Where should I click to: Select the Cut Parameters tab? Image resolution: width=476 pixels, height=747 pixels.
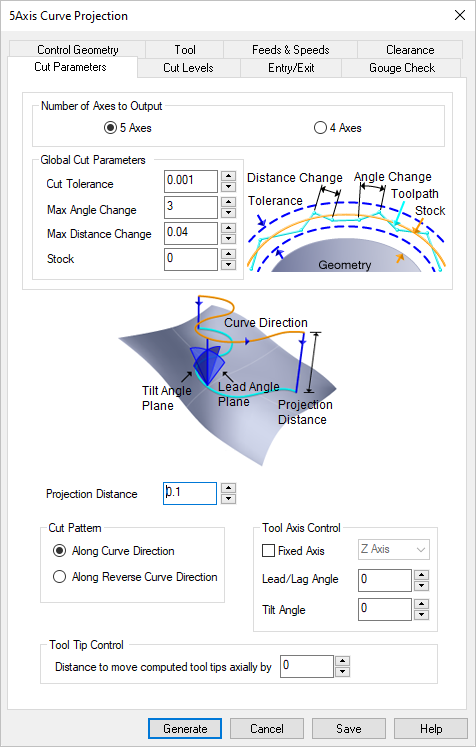pyautogui.click(x=71, y=67)
